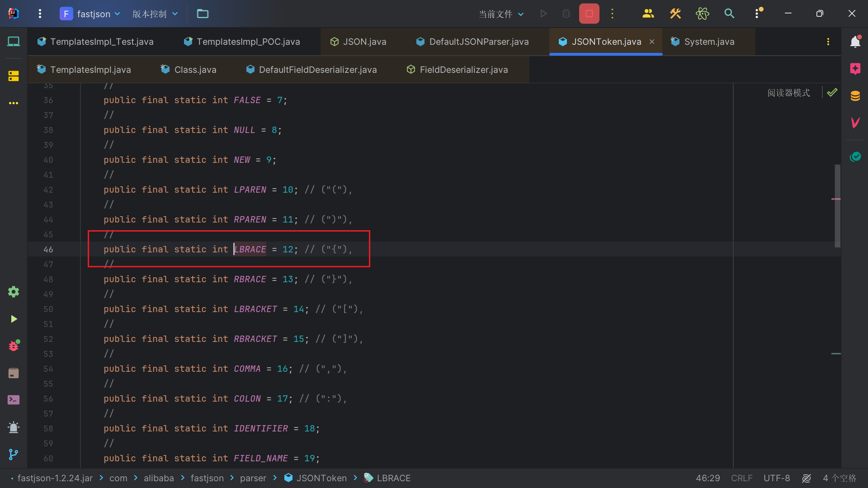Click the open folder icon in the title bar
The width and height of the screenshot is (868, 488).
point(203,14)
